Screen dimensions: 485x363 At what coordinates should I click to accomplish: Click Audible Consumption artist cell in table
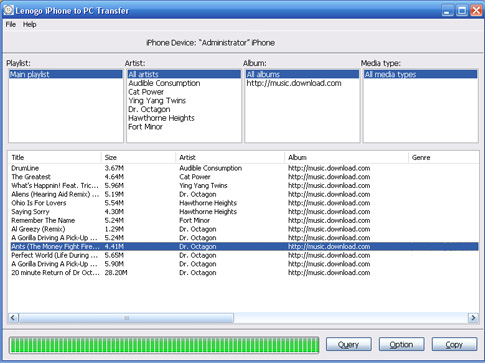[210, 168]
